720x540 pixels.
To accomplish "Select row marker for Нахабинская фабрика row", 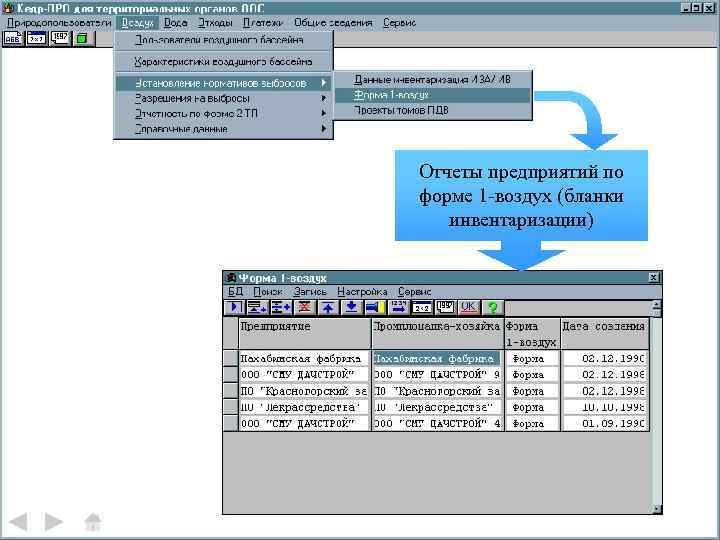I will [x=230, y=359].
